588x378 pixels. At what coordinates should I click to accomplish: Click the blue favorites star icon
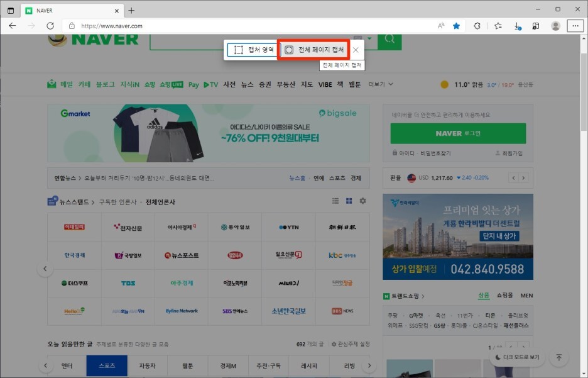(x=456, y=26)
